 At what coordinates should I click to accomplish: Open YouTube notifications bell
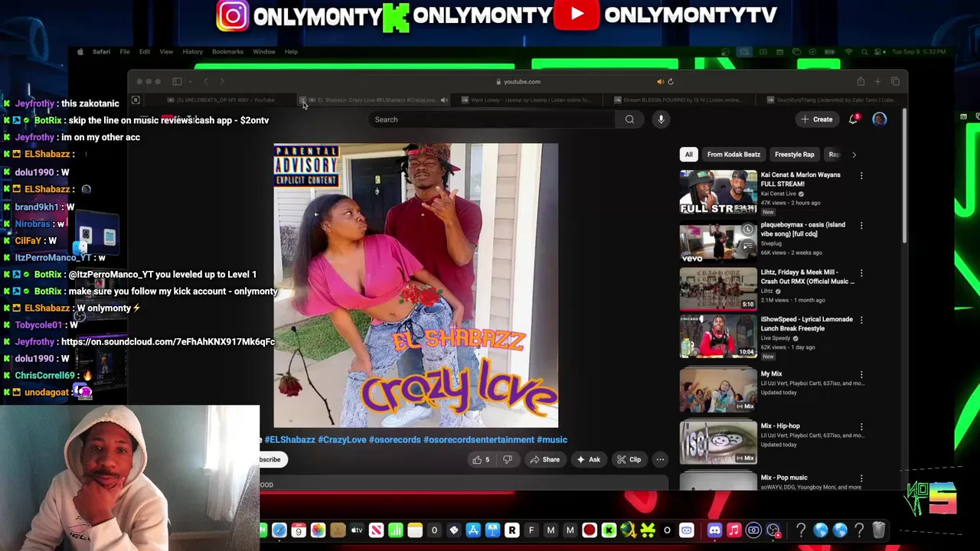tap(854, 119)
